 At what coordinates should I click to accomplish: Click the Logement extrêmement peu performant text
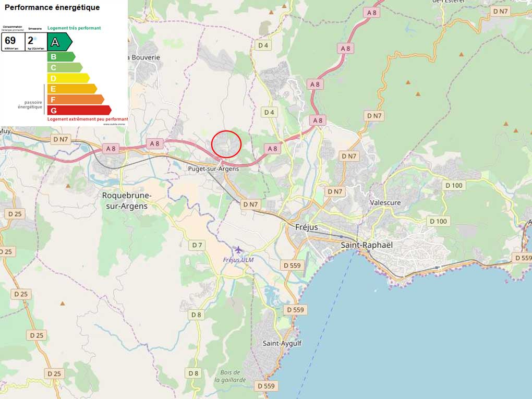[x=87, y=119]
